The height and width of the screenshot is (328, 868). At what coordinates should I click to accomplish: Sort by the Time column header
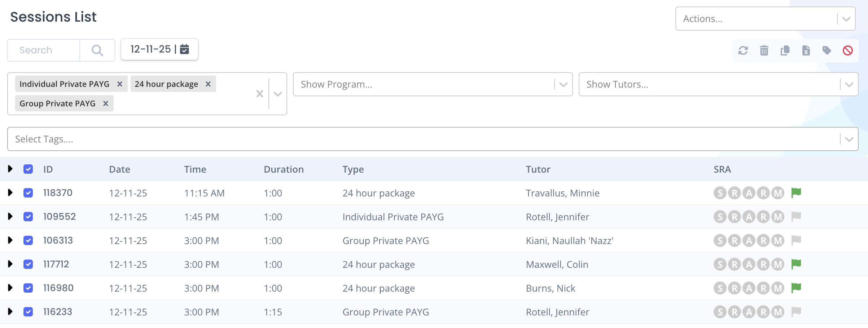195,169
